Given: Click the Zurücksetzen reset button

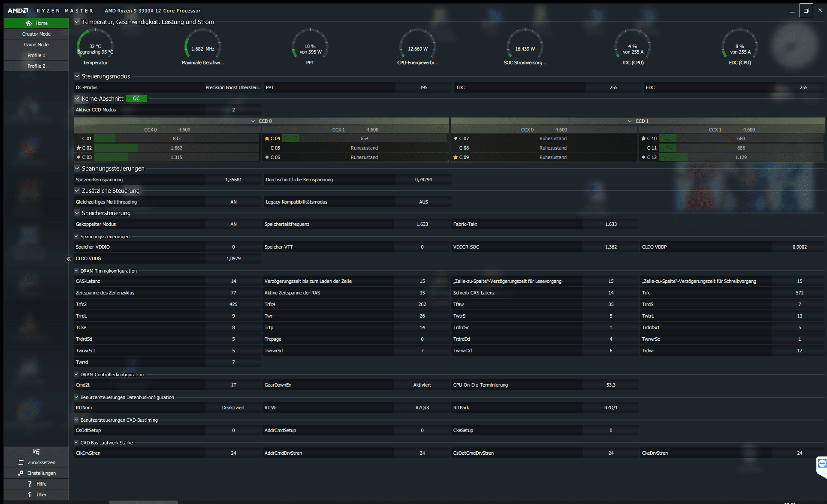Looking at the screenshot, I should pos(36,462).
